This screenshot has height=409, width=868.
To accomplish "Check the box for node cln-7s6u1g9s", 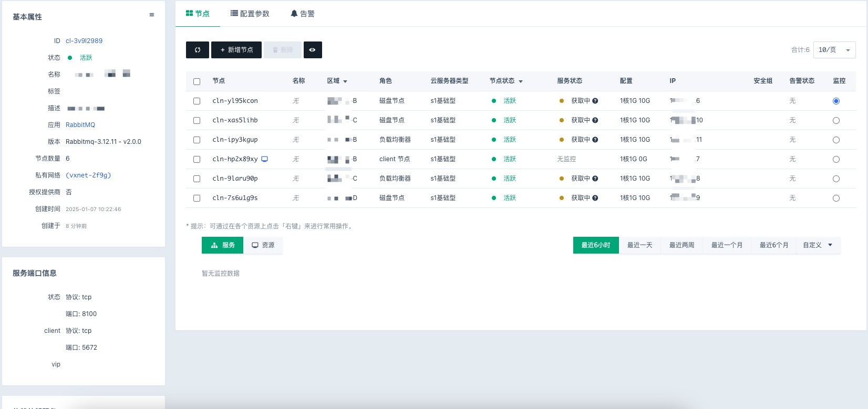I will pyautogui.click(x=197, y=198).
